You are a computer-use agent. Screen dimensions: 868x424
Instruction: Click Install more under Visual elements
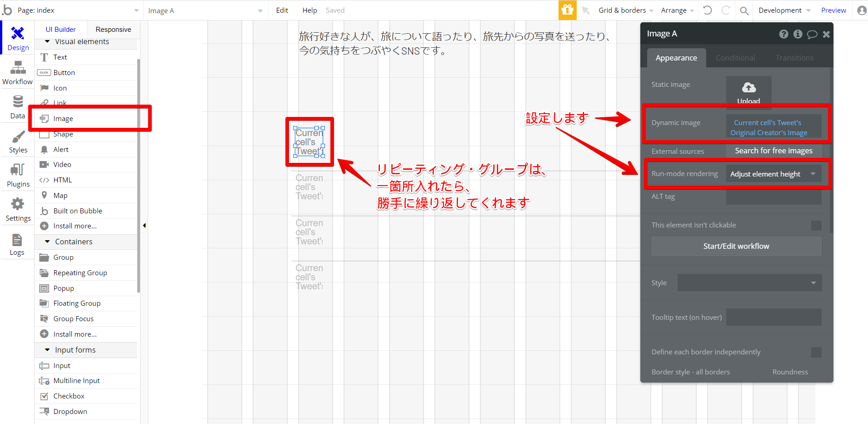(x=86, y=226)
